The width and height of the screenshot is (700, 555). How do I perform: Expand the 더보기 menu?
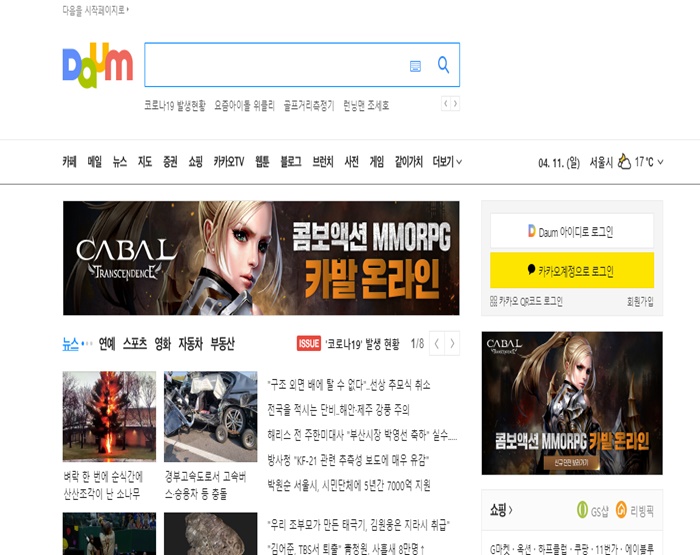click(x=447, y=162)
